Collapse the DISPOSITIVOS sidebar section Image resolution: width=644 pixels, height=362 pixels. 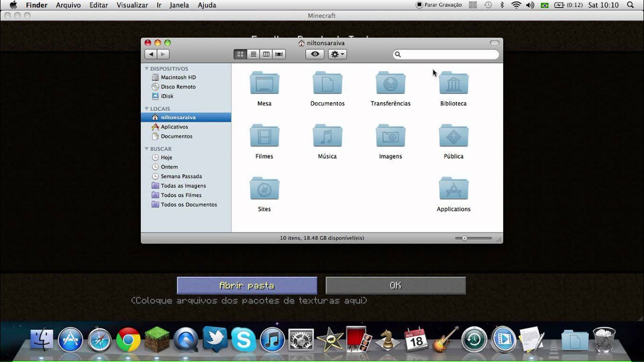click(x=147, y=69)
